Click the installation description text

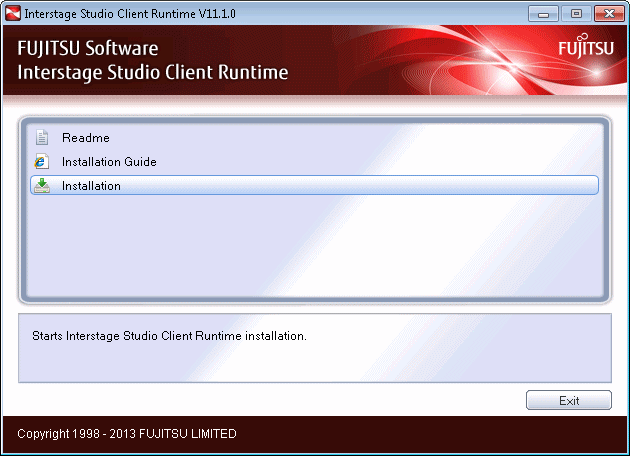[169, 336]
